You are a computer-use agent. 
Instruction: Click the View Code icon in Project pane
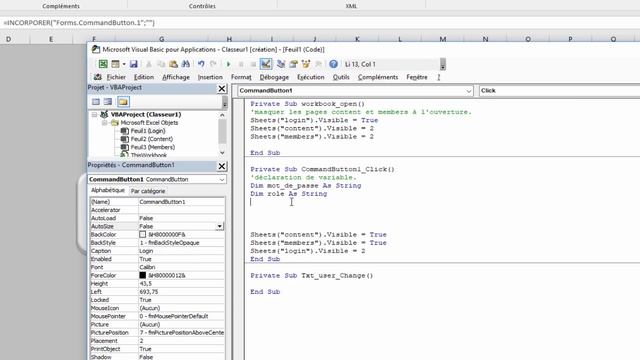(96, 102)
